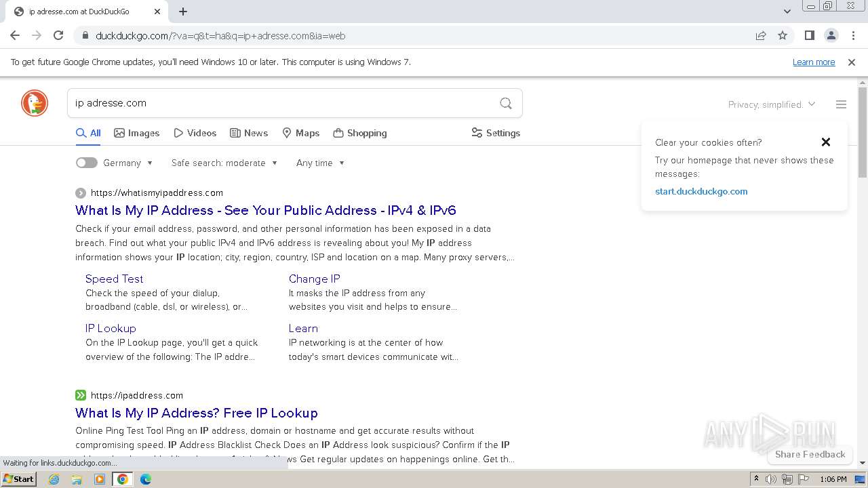Show hidden tray icons arrow
Screen dimensions: 868x488
point(756,479)
